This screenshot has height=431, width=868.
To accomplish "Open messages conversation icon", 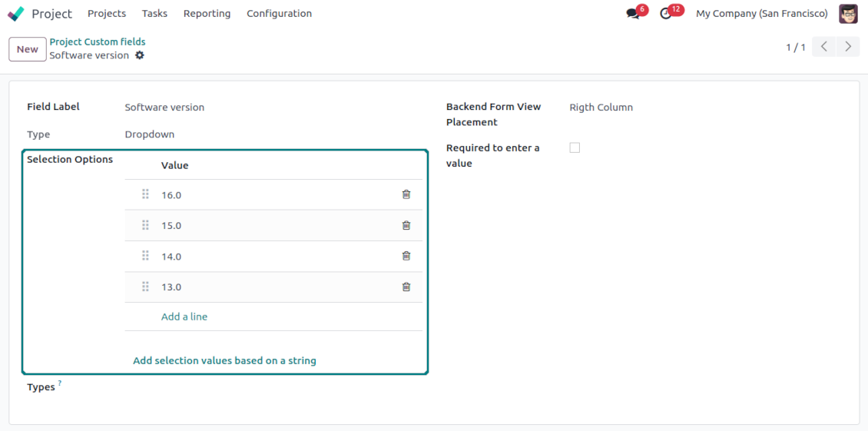I will pos(633,14).
